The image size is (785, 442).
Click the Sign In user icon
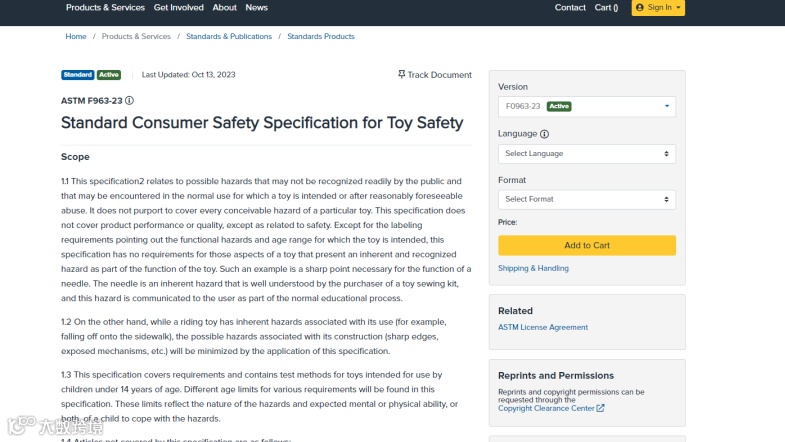pos(638,8)
